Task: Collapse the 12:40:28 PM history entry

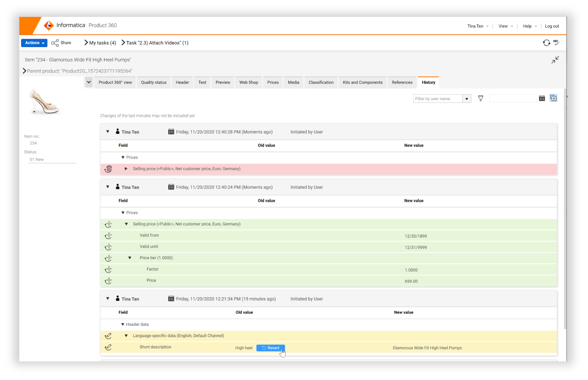Action: pos(107,132)
